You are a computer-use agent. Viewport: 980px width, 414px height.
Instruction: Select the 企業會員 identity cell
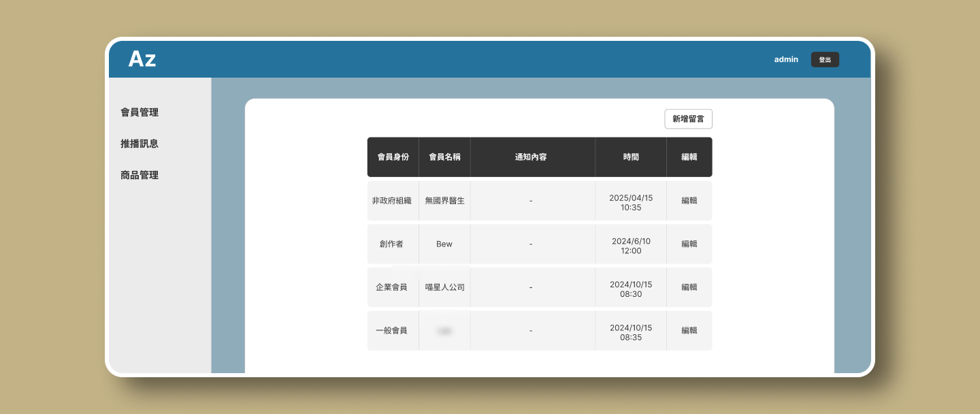(x=392, y=287)
